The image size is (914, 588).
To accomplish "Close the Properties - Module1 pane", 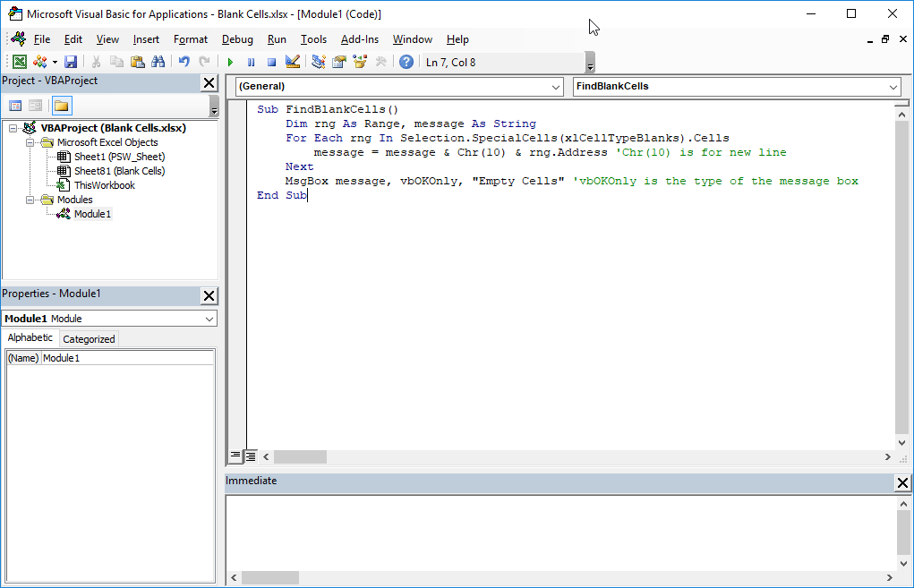I will coord(209,295).
